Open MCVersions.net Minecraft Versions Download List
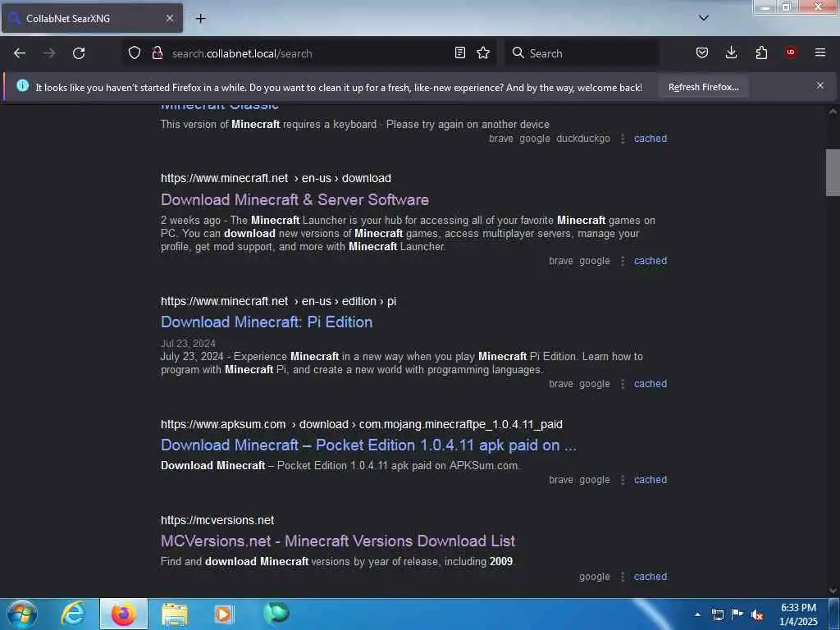This screenshot has height=630, width=840. pos(338,541)
